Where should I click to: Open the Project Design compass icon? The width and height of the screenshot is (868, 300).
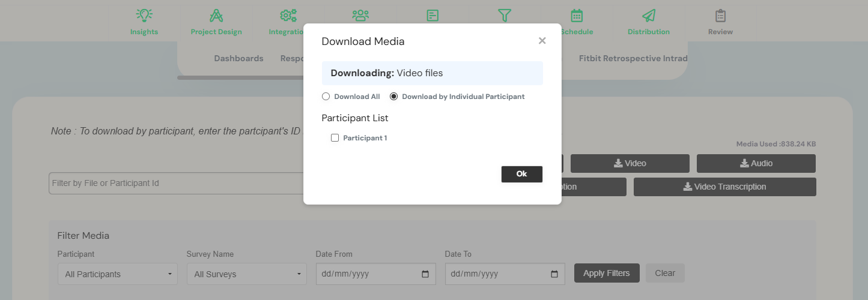point(216,16)
